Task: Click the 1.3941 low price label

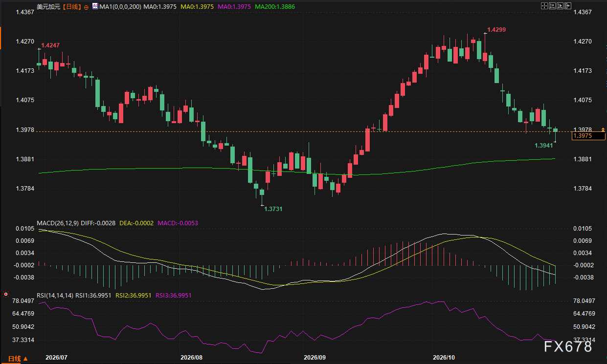Action: 544,146
